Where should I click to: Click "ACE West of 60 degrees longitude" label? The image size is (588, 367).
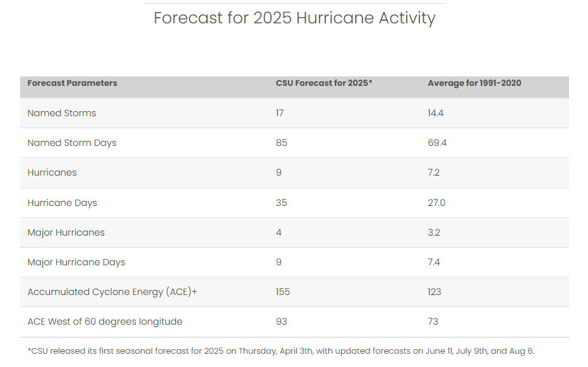pyautogui.click(x=105, y=322)
